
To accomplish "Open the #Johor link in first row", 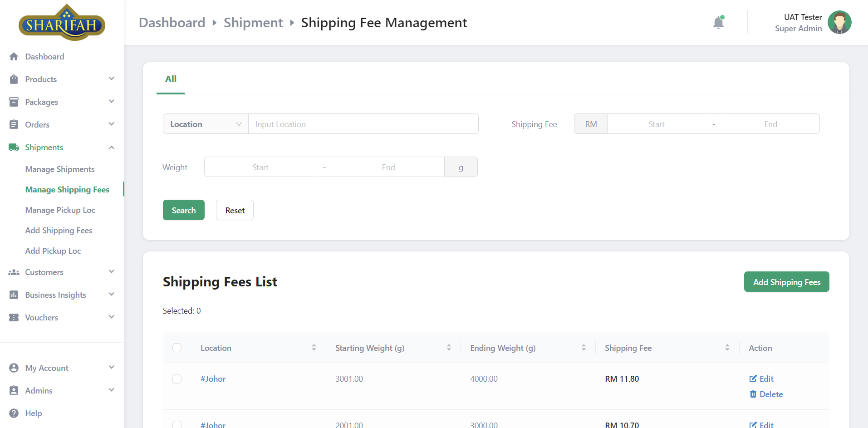I will point(213,379).
